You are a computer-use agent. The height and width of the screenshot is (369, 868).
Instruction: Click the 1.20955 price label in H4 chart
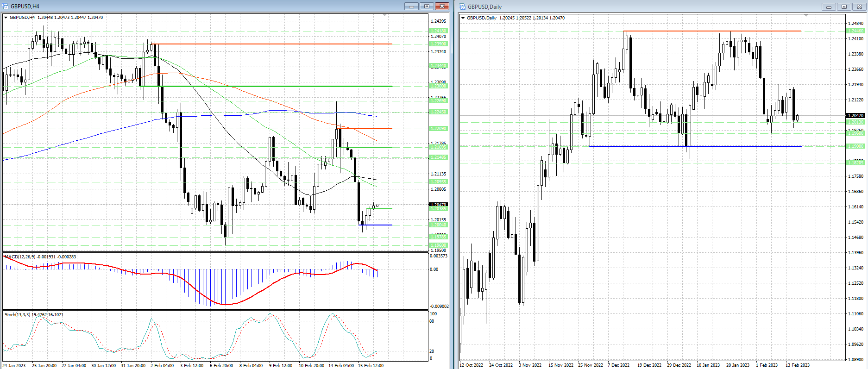pyautogui.click(x=439, y=182)
